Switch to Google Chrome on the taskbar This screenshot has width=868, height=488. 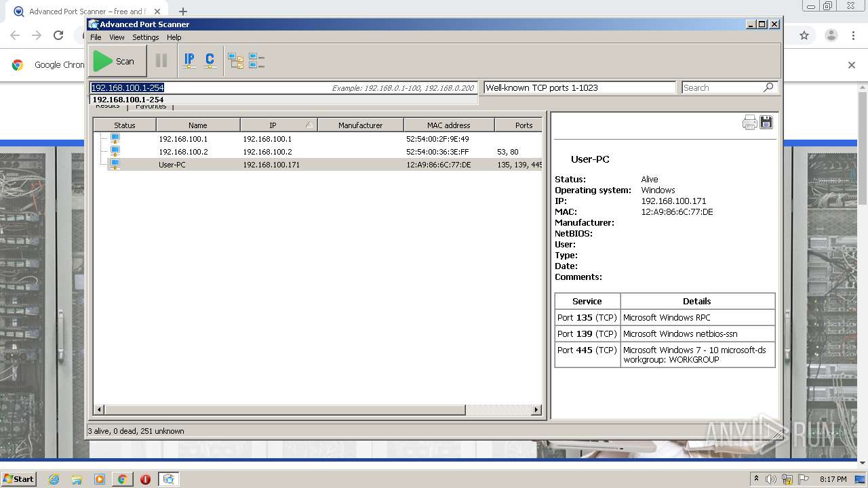point(122,479)
